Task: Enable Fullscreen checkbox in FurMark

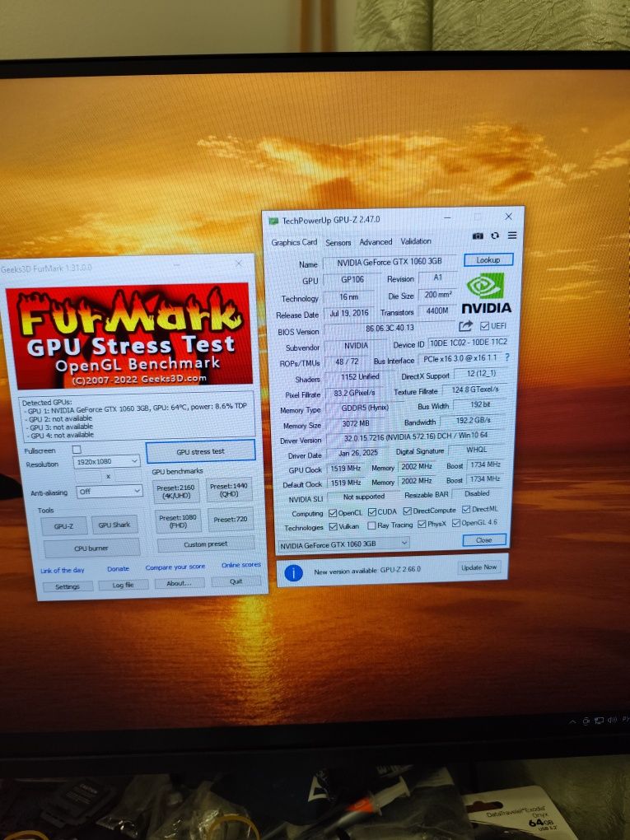Action: click(77, 450)
